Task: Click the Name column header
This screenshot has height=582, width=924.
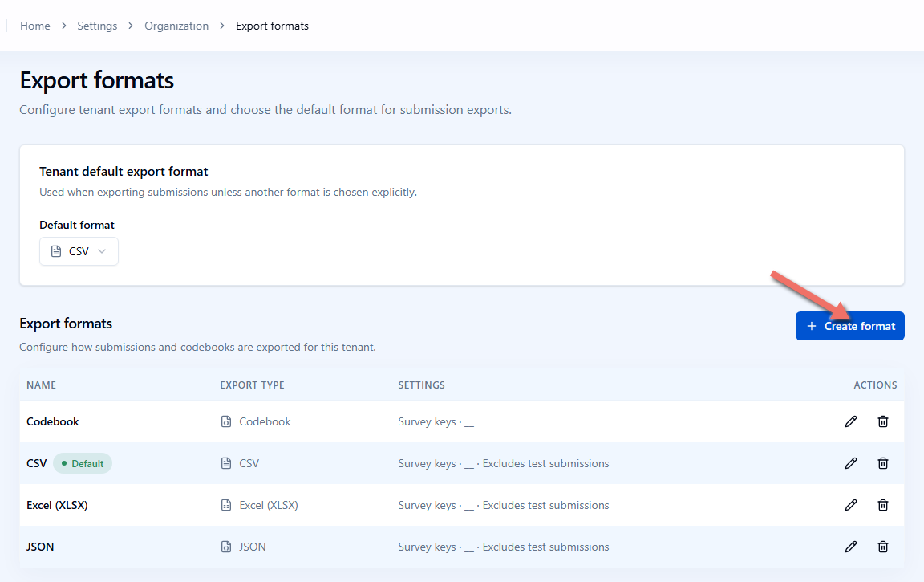Action: [41, 385]
